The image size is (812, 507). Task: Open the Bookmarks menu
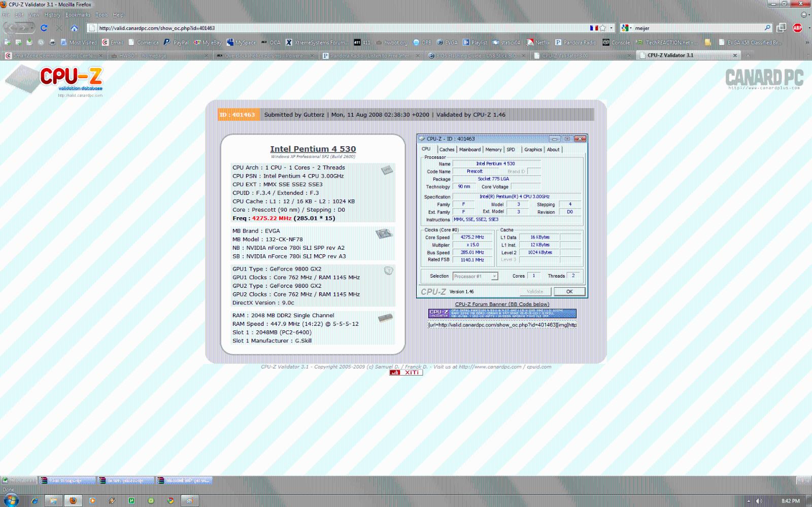click(78, 15)
